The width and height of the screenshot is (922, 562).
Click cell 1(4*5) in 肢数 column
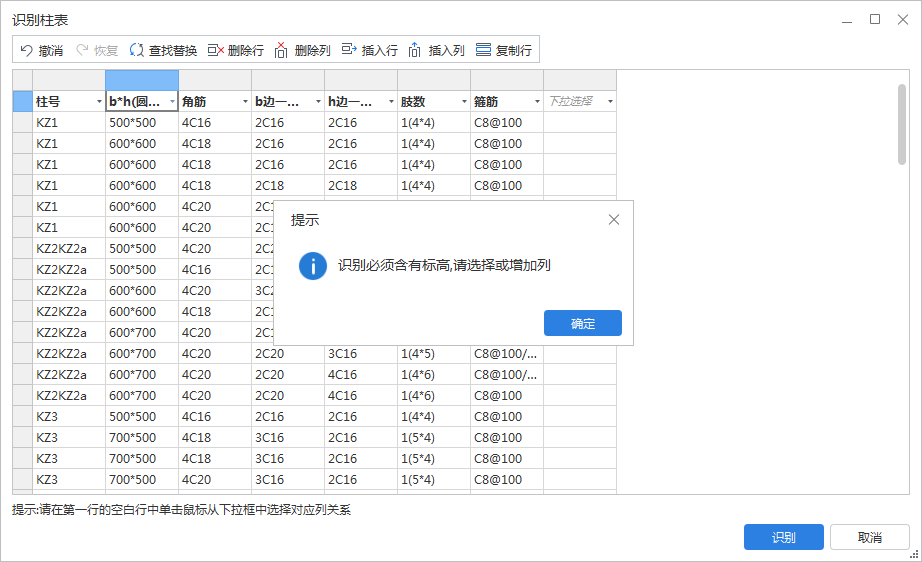click(434, 354)
